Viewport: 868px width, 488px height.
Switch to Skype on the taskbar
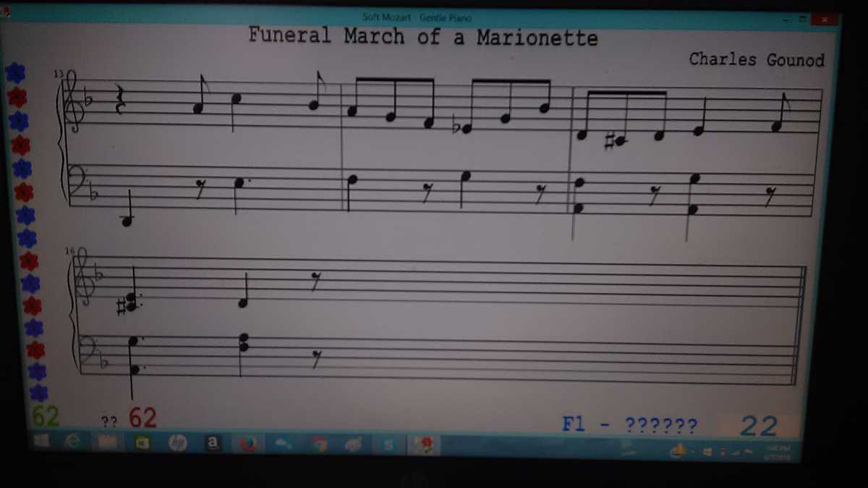(388, 445)
